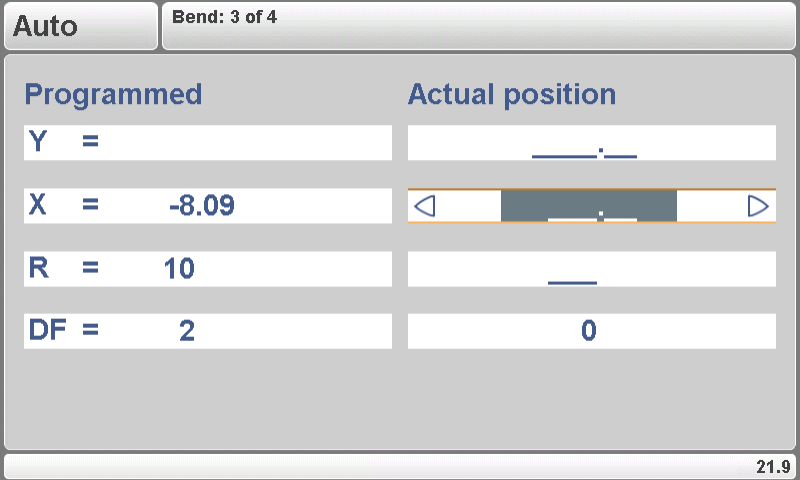Click the Y axis label
The width and height of the screenshot is (800, 480).
pyautogui.click(x=38, y=143)
